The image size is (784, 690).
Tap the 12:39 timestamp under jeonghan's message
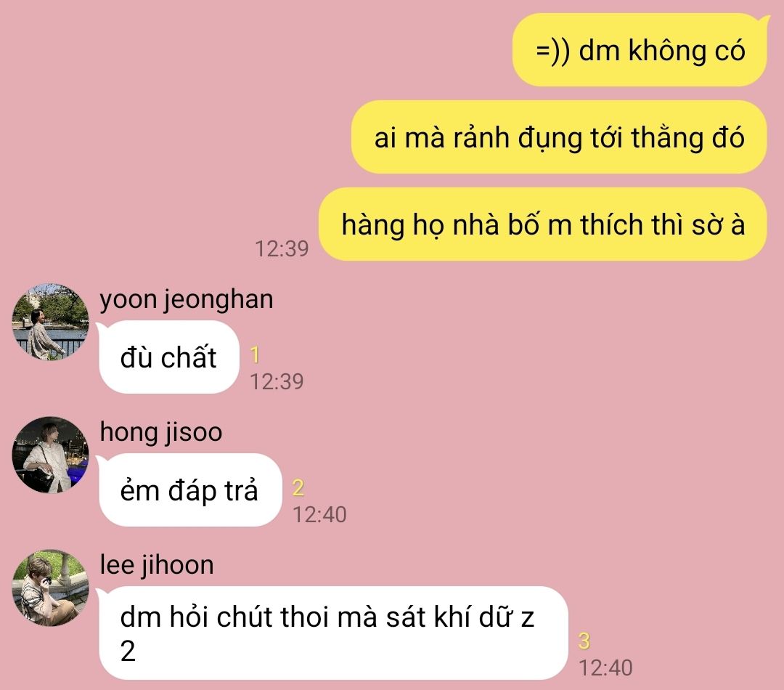[x=277, y=382]
